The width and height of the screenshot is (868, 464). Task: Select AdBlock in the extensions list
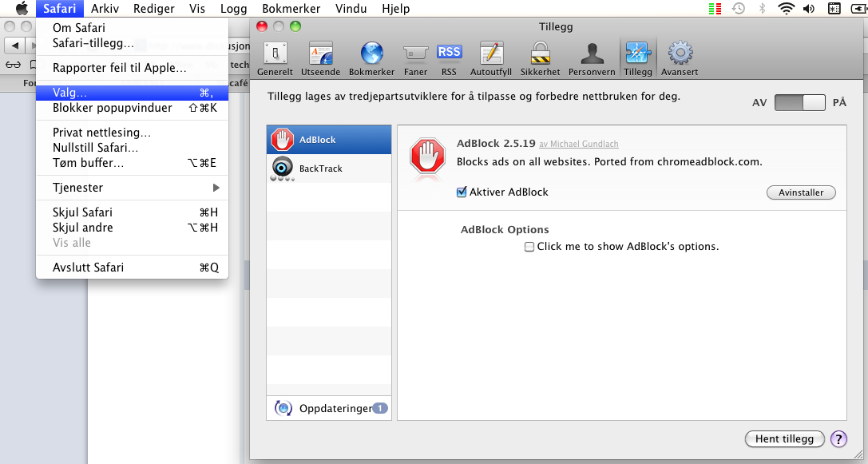(329, 140)
